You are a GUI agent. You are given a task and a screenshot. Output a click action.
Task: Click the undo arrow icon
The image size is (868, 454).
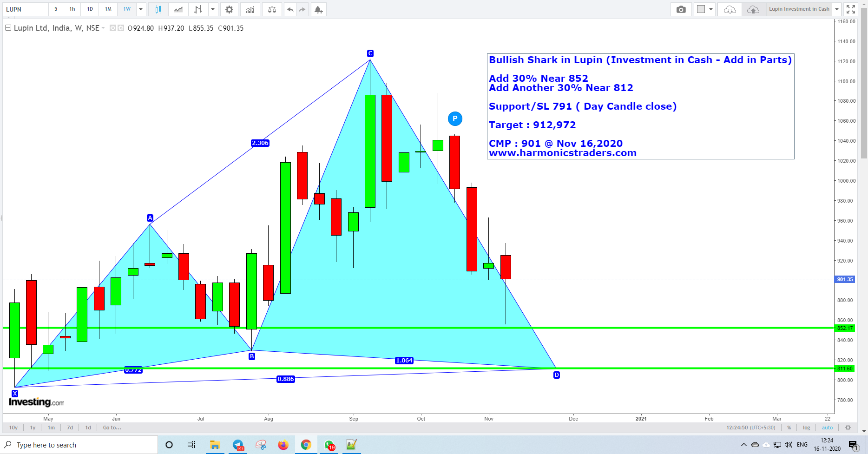(290, 9)
